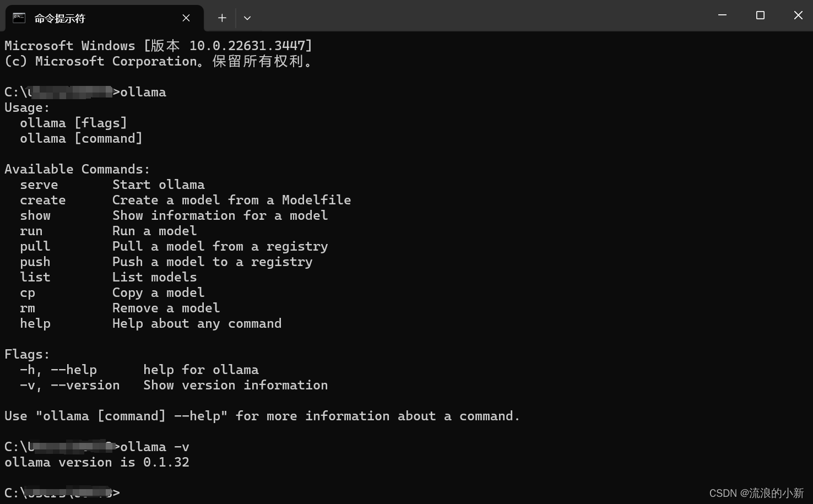Click the "pull" command name in the list
813x504 pixels.
(35, 247)
